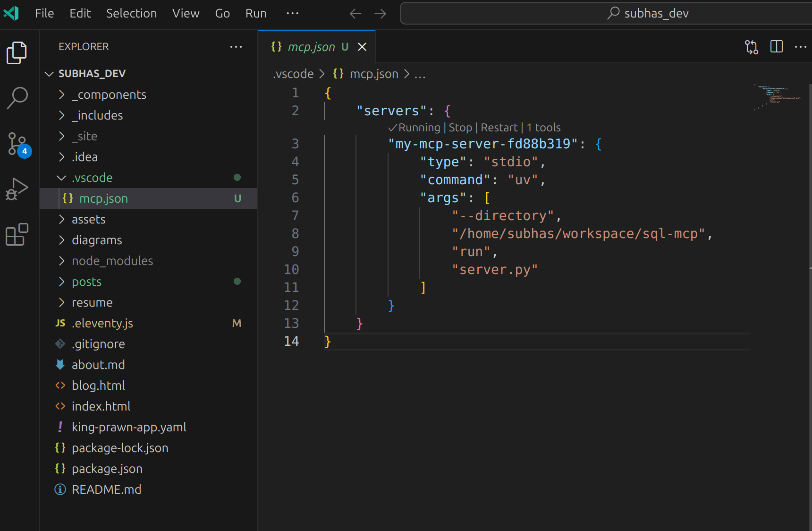Click the EXPLORER panel title
Image resolution: width=812 pixels, height=531 pixels.
(x=84, y=47)
